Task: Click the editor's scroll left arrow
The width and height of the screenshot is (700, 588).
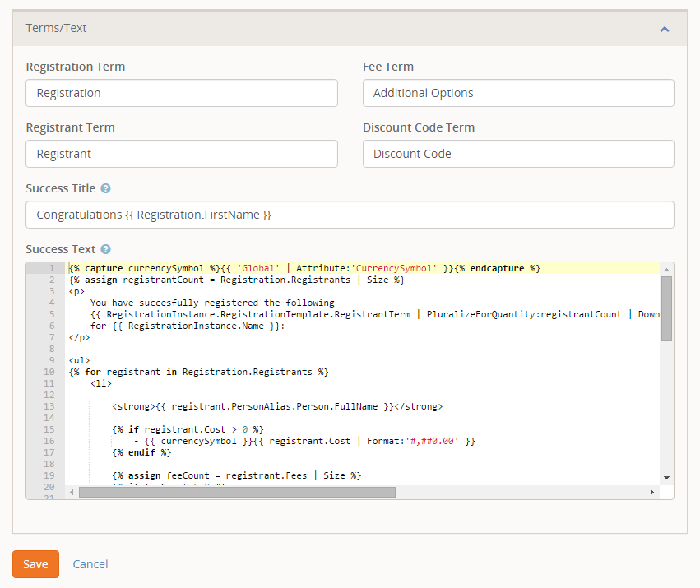Action: pos(72,492)
